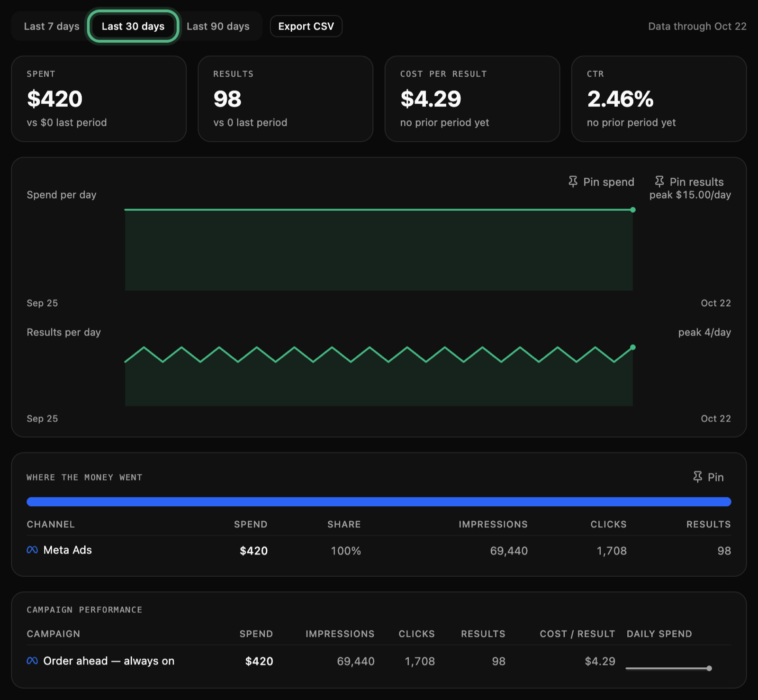Image resolution: width=758 pixels, height=700 pixels.
Task: Click the Results per day chart title
Action: (63, 332)
